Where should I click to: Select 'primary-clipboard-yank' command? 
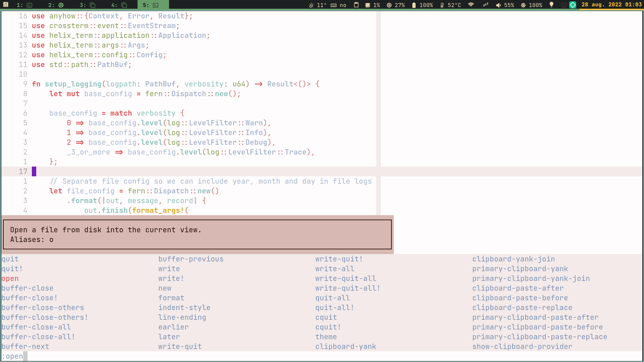(x=520, y=269)
